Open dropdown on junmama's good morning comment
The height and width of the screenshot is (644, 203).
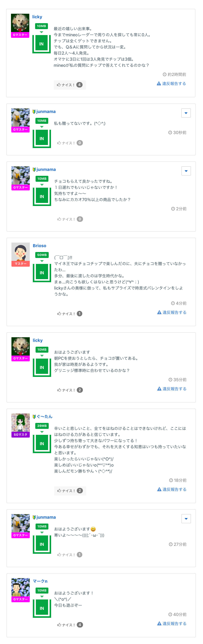186,519
